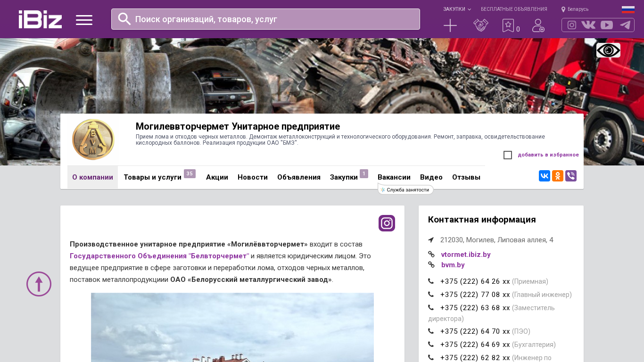Open VK from header social bar
Image resolution: width=644 pixels, height=362 pixels.
(x=588, y=25)
